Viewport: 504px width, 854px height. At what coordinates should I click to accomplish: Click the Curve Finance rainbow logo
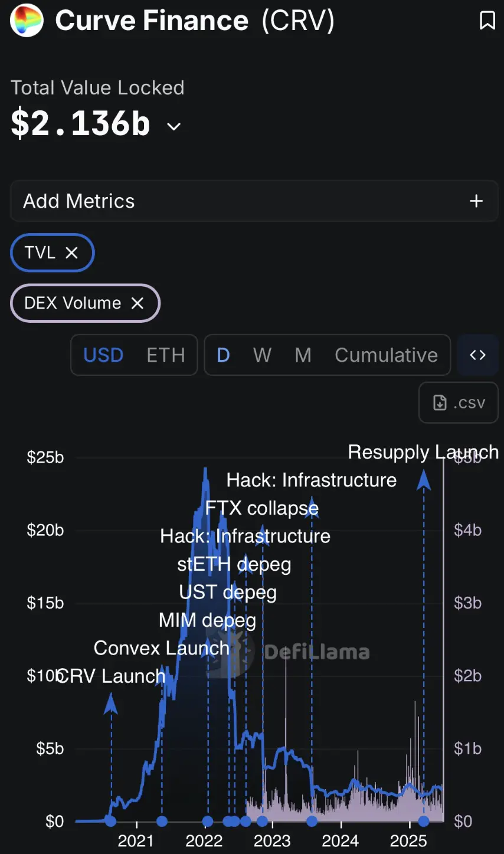[x=27, y=20]
